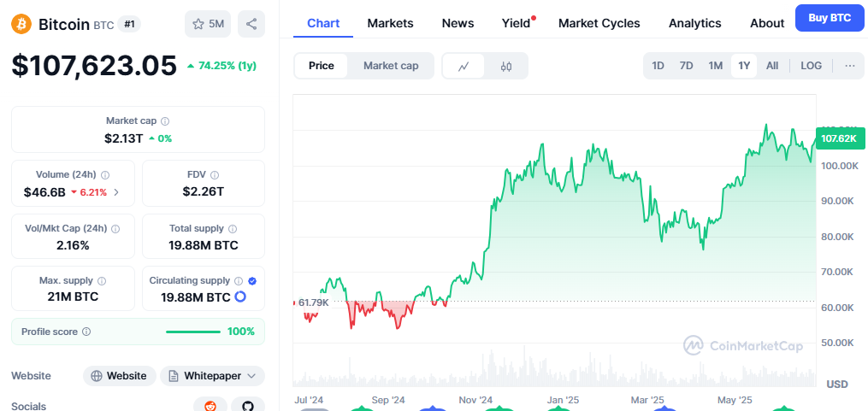Switch to the Chart tab
Image resolution: width=868 pixels, height=411 pixels.
tap(323, 23)
